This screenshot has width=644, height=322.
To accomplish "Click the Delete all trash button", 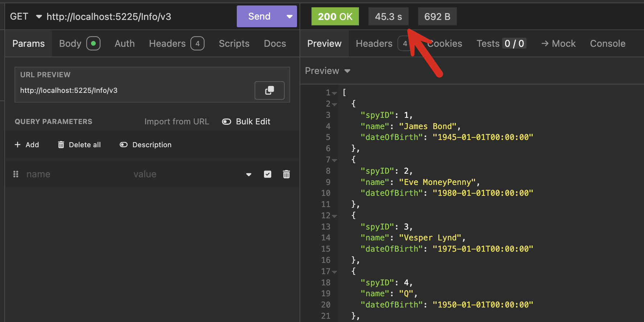I will [79, 145].
